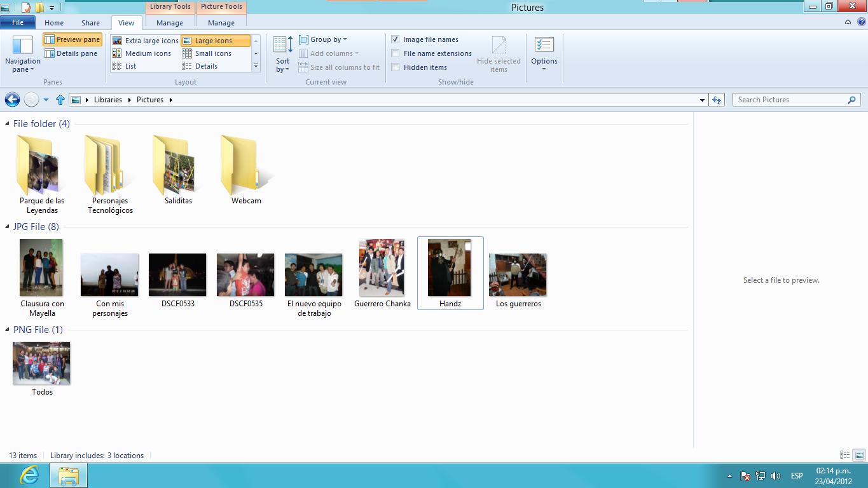Show Hidden items checkbox
The height and width of the screenshot is (488, 868).
pyautogui.click(x=396, y=67)
